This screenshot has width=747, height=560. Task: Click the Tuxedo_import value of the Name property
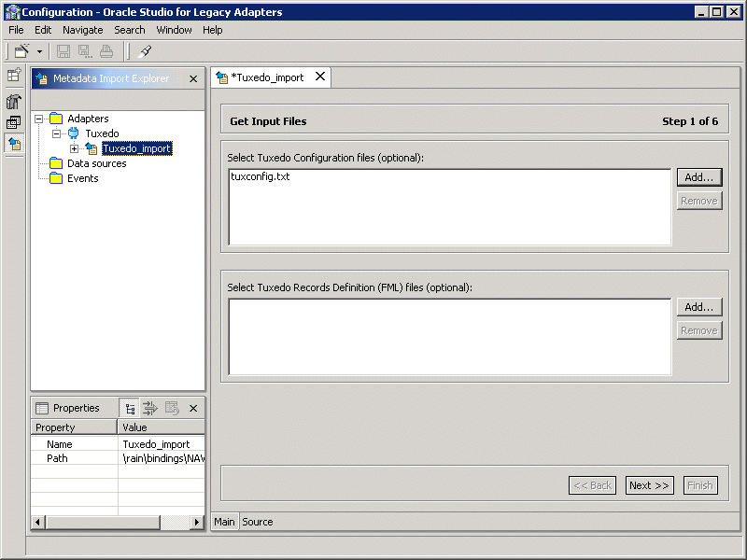156,444
